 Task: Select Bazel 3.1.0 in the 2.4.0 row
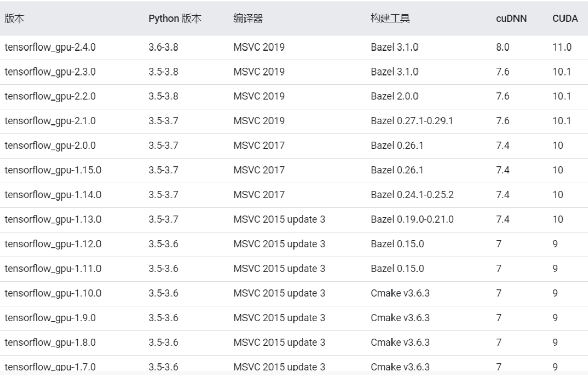tap(395, 47)
